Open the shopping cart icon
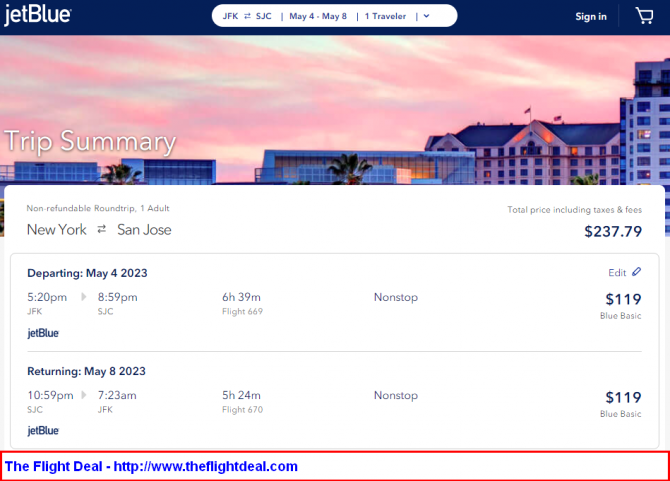Image resolution: width=670 pixels, height=481 pixels. point(644,16)
